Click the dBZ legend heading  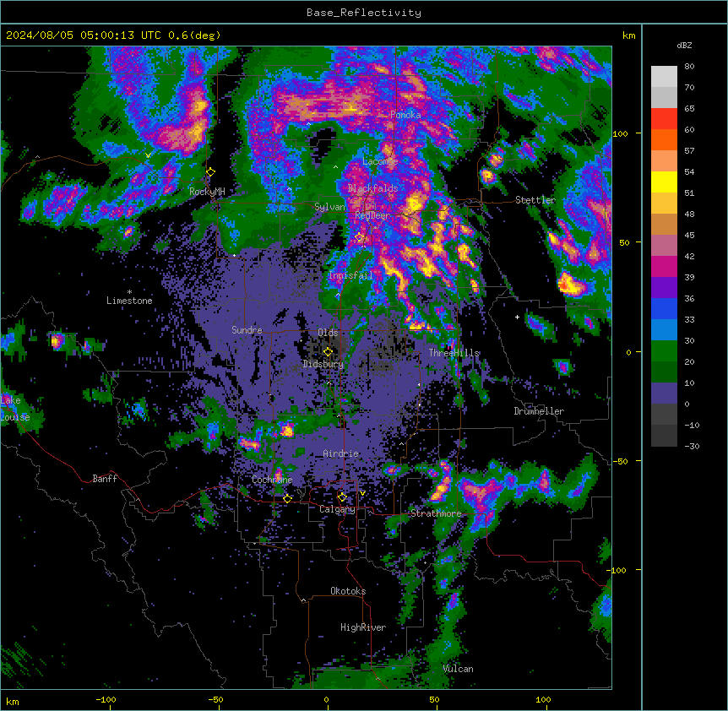tap(684, 46)
